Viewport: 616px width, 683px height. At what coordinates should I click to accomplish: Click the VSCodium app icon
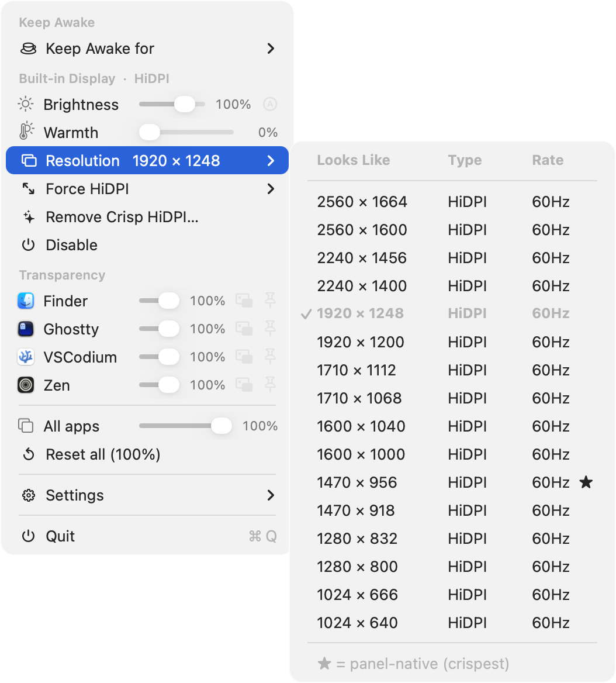26,357
